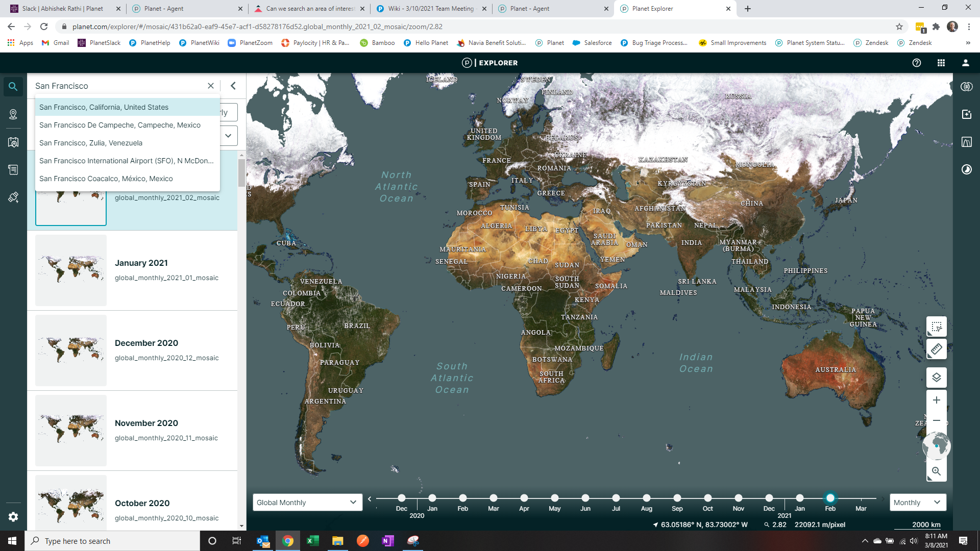Select the location pin tool in the sidebar

[x=13, y=114]
